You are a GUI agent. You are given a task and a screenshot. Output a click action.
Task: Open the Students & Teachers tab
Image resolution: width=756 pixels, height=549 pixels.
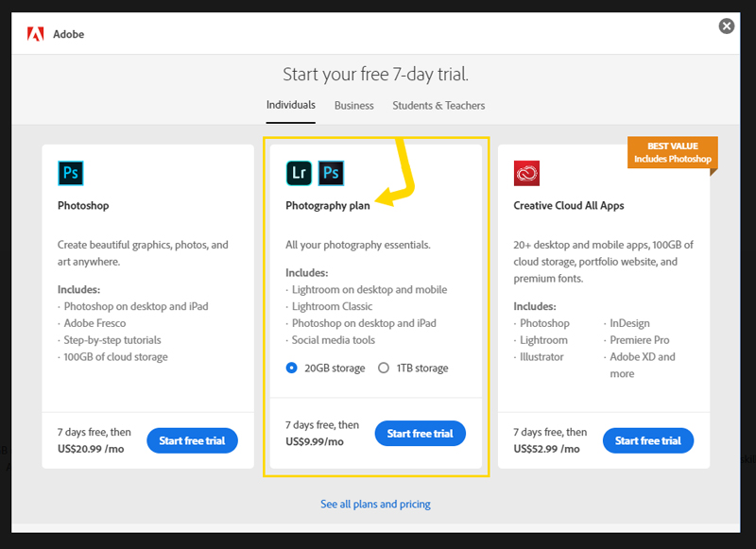[x=438, y=106]
